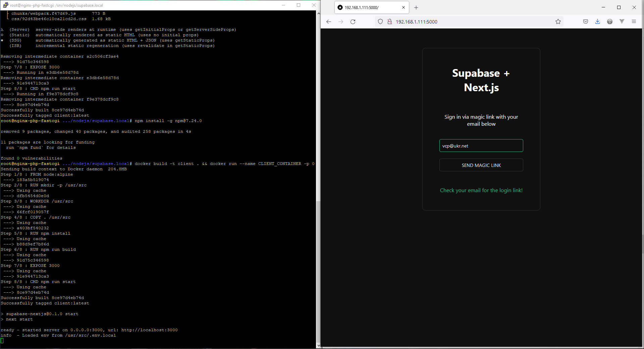This screenshot has height=349, width=644.
Task: Navigate back in browser history
Action: pos(328,21)
